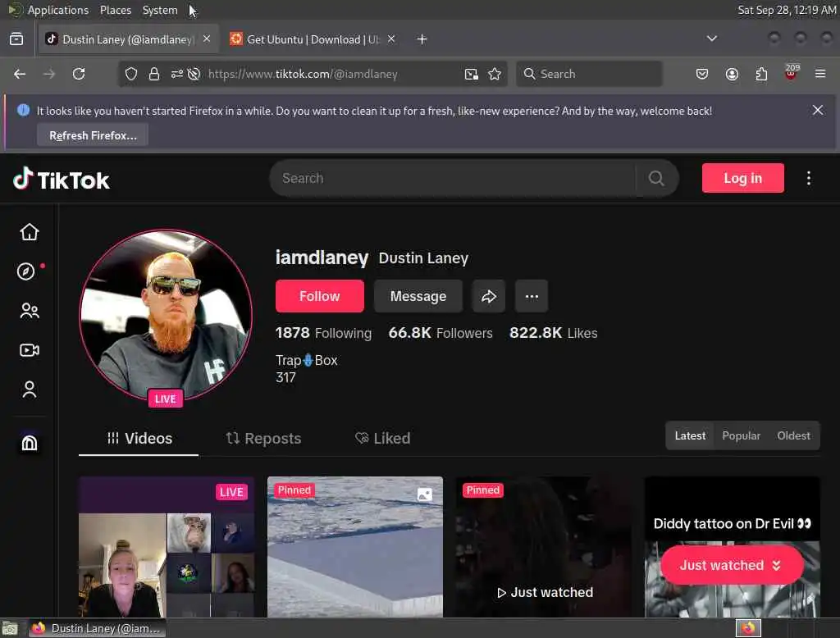Click the TikTok search magnifier button
This screenshot has height=638, width=840.
point(656,178)
